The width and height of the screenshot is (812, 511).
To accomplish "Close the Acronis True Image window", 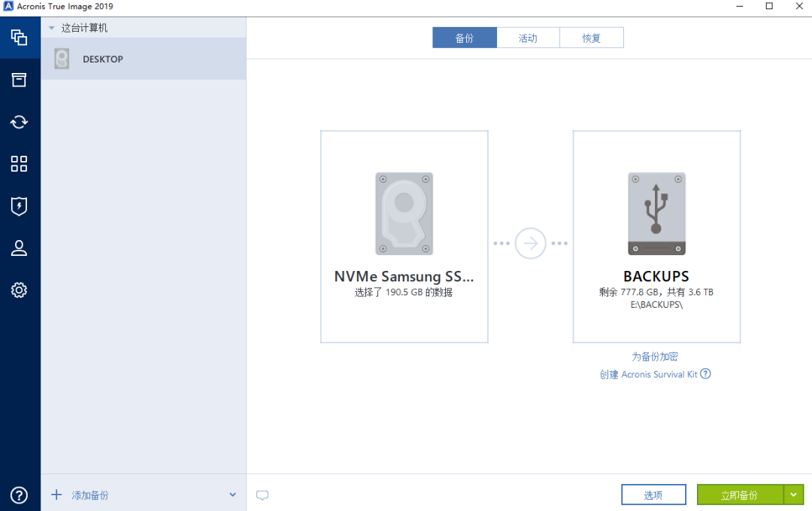I will (x=799, y=6).
